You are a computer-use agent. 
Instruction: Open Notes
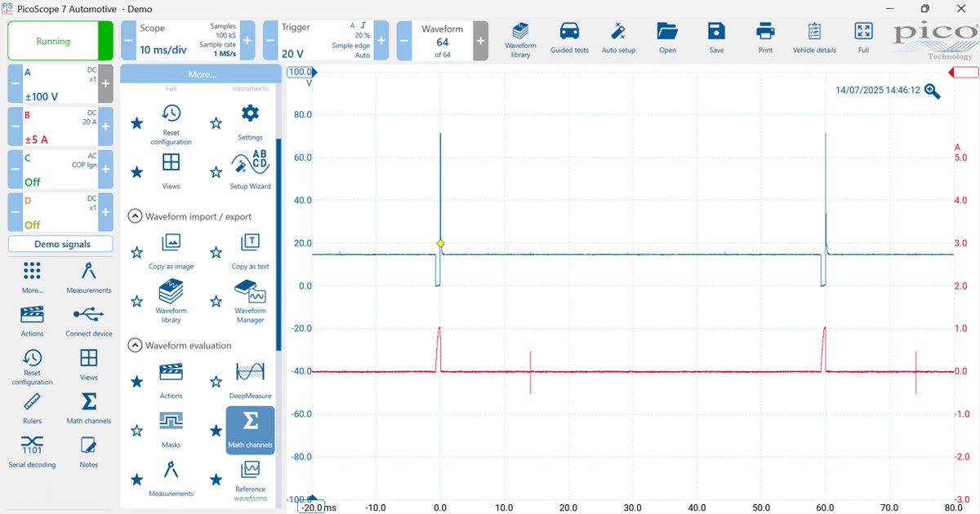click(88, 452)
